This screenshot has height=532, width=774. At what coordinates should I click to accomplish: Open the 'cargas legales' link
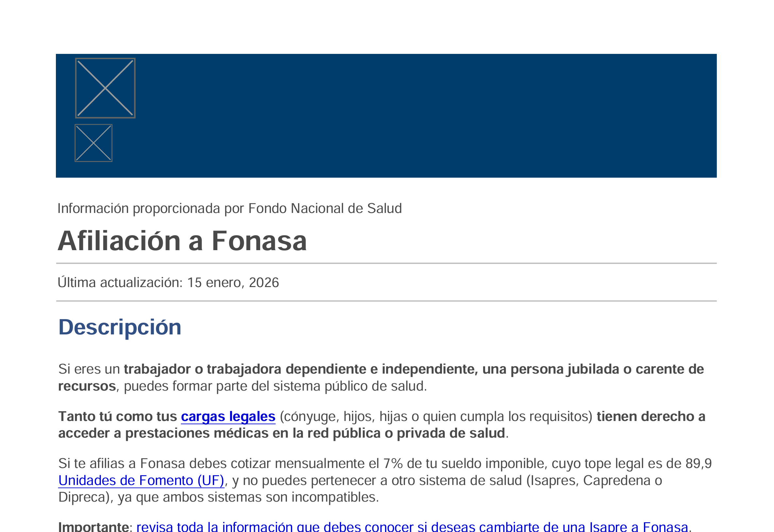pyautogui.click(x=228, y=417)
